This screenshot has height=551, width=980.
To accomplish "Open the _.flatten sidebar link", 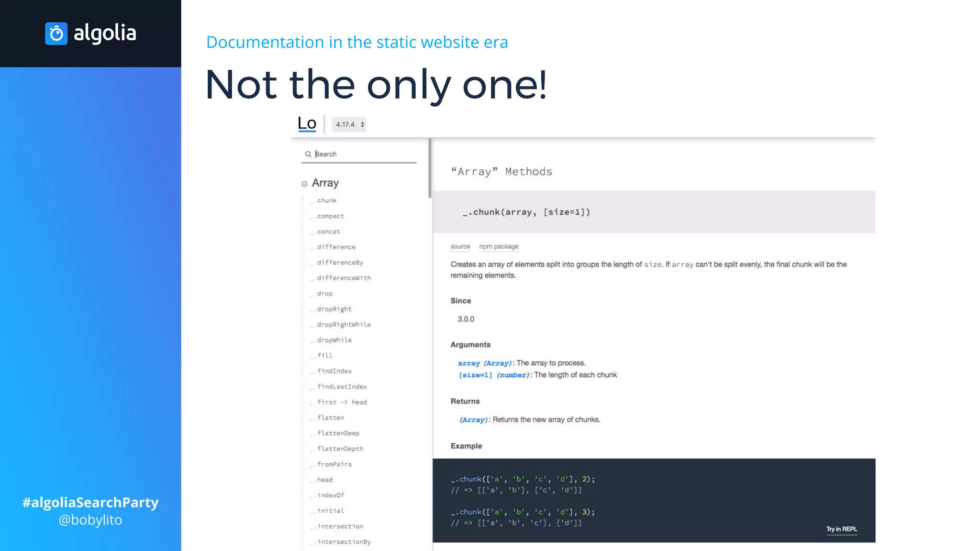I will pyautogui.click(x=327, y=418).
